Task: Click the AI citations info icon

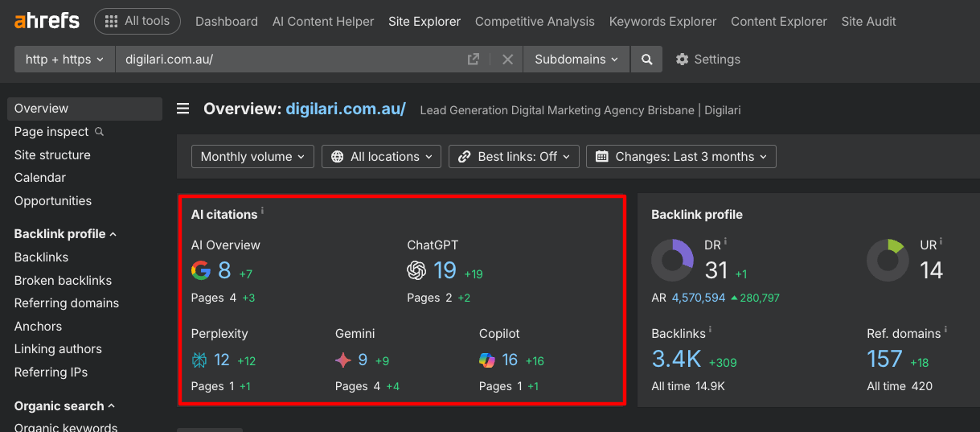Action: (262, 211)
